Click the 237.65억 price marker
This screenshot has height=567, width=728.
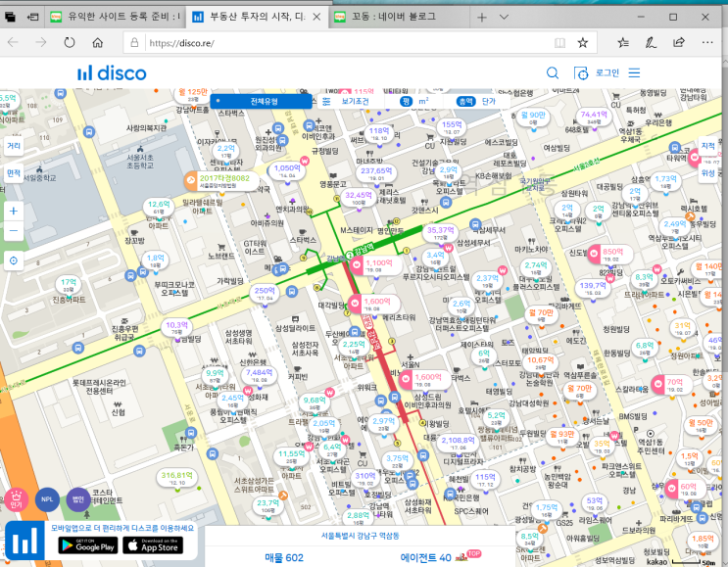(x=376, y=173)
